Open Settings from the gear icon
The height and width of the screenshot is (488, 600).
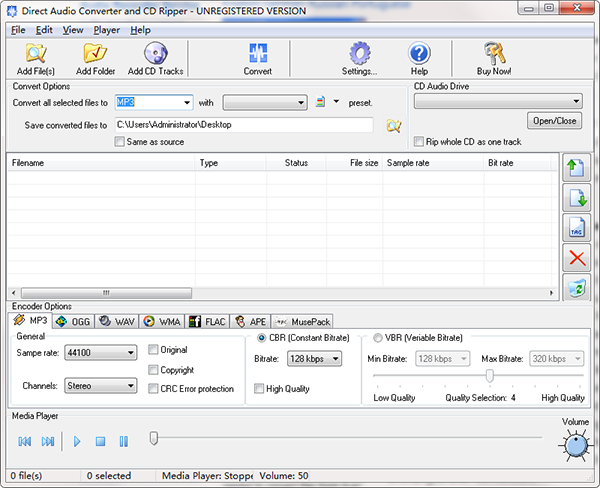[x=359, y=53]
